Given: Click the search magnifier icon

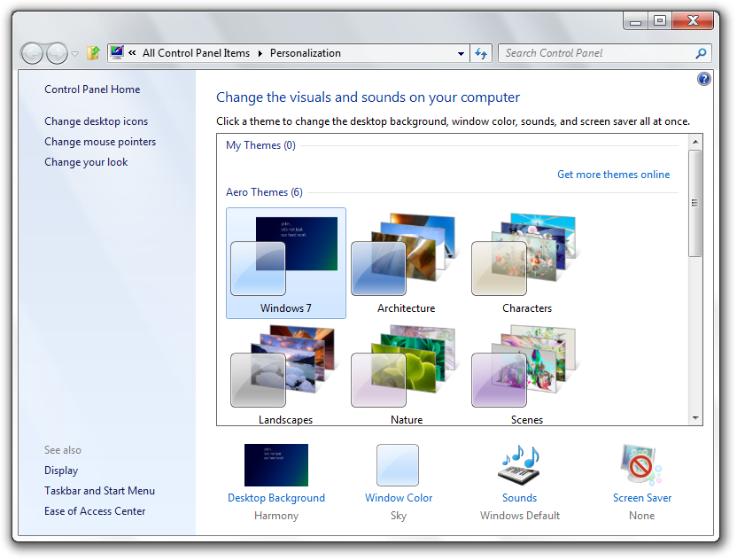Looking at the screenshot, I should [701, 53].
